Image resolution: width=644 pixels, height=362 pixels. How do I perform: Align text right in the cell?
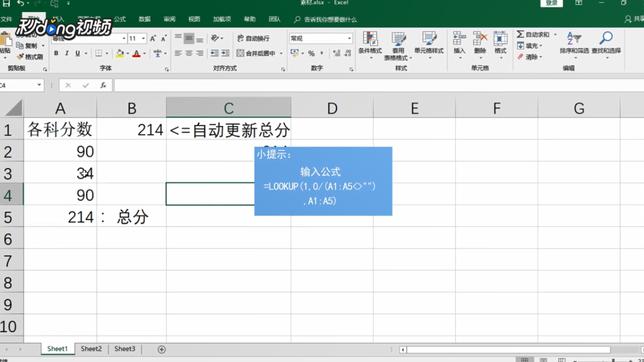[200, 53]
